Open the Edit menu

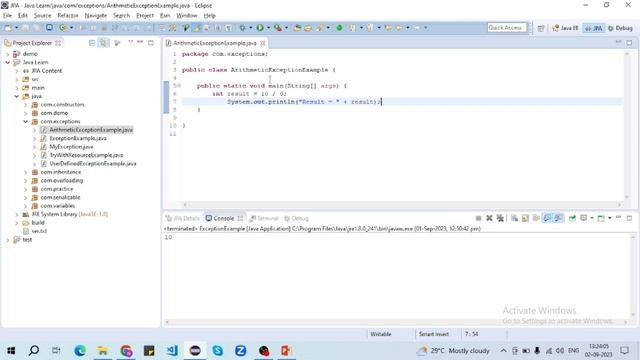click(23, 16)
